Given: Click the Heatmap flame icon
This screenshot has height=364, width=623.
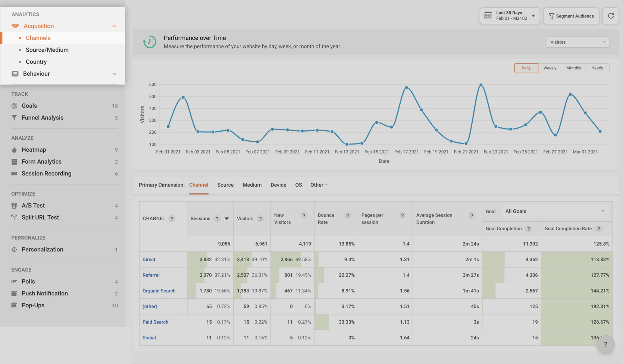Looking at the screenshot, I should click(14, 150).
